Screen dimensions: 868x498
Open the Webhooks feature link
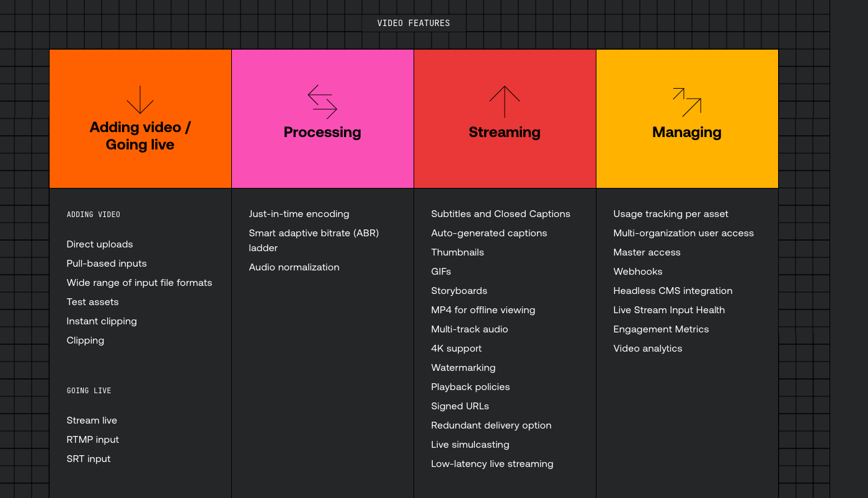click(x=638, y=272)
